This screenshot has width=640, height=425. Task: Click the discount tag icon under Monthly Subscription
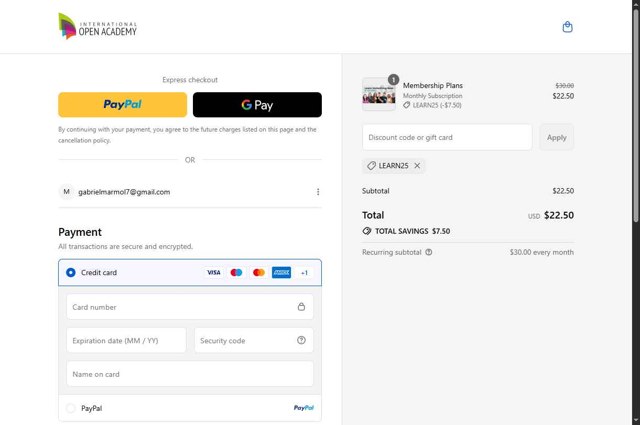pos(407,105)
